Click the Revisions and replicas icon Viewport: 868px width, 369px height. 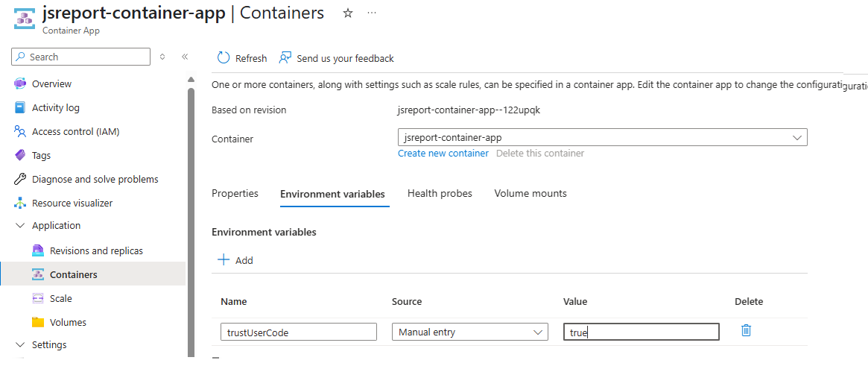[38, 250]
